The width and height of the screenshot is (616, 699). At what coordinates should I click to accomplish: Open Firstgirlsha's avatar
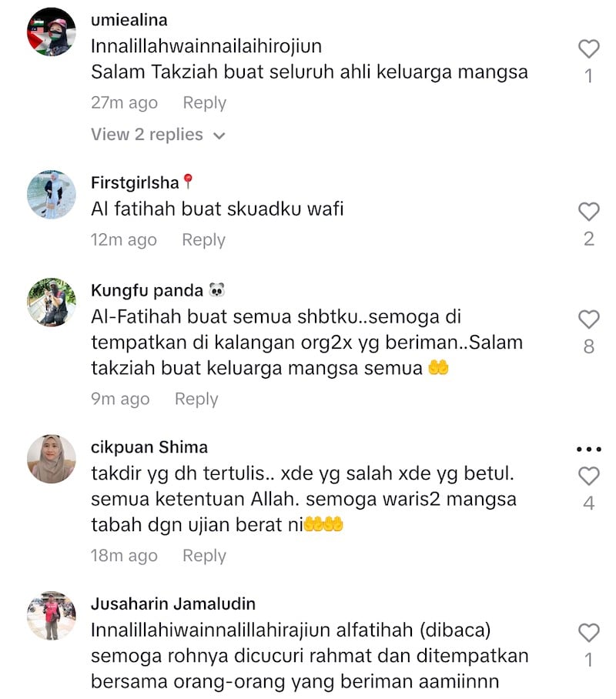click(52, 195)
